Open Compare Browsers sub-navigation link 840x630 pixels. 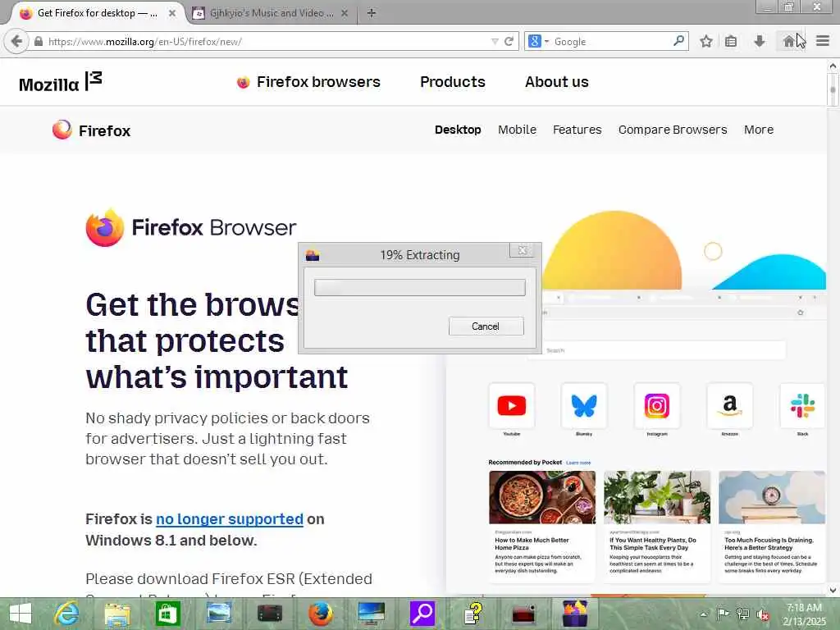click(673, 130)
